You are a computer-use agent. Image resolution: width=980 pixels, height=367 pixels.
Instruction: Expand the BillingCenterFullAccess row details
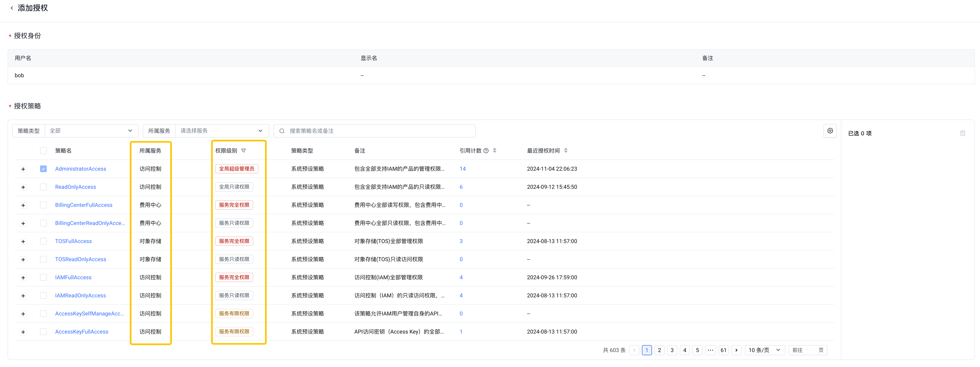tap(23, 206)
